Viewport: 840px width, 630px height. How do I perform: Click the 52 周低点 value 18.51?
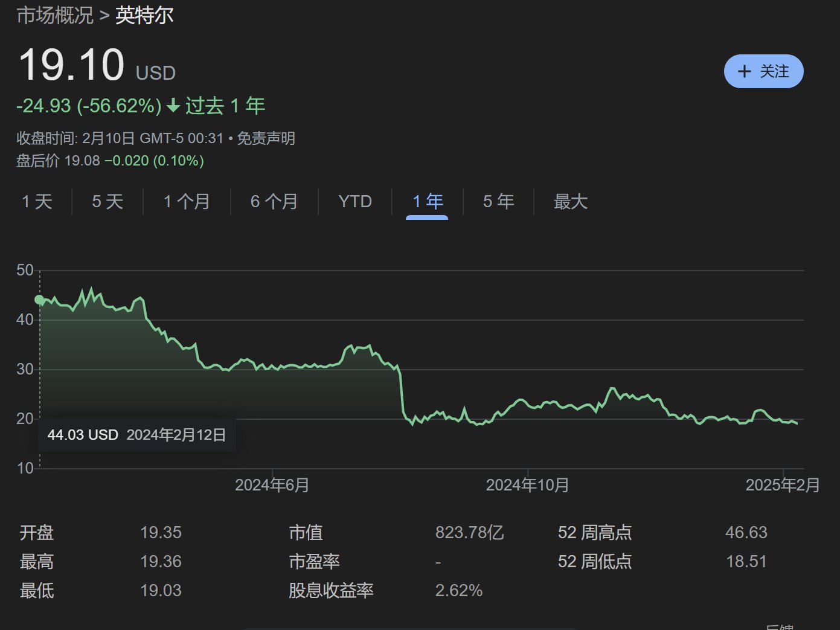pyautogui.click(x=746, y=562)
